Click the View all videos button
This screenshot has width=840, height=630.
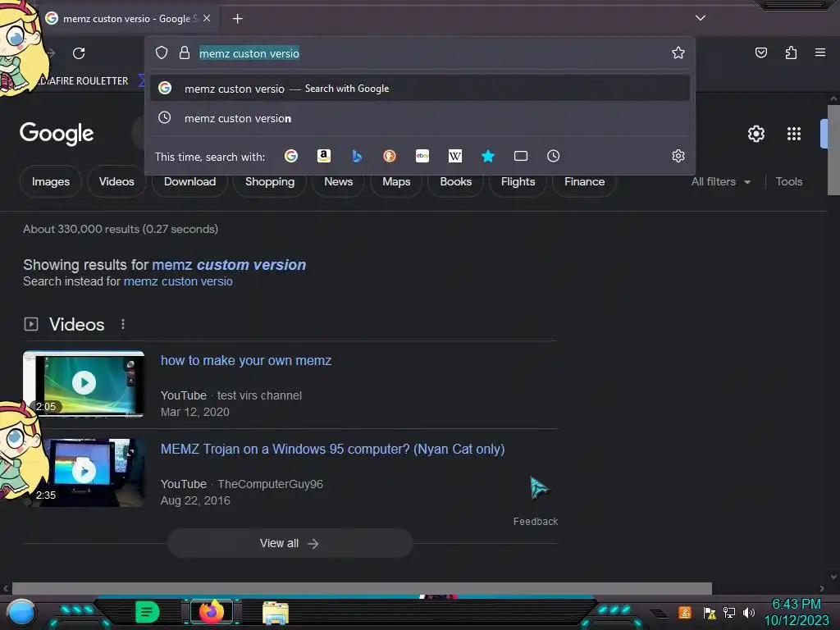pyautogui.click(x=290, y=543)
